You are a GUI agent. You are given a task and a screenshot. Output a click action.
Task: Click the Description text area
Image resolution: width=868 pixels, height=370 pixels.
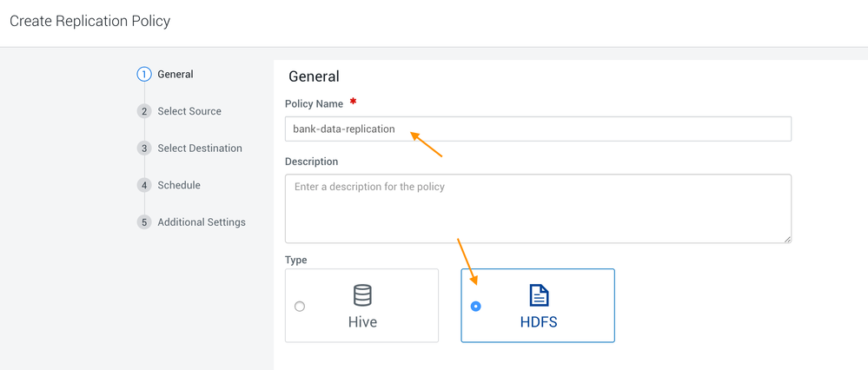point(538,208)
